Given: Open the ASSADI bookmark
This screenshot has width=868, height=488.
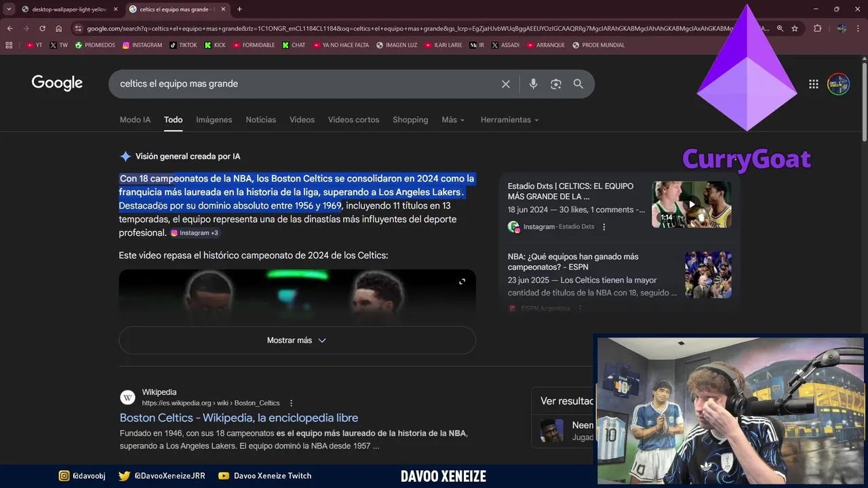Looking at the screenshot, I should (x=505, y=45).
